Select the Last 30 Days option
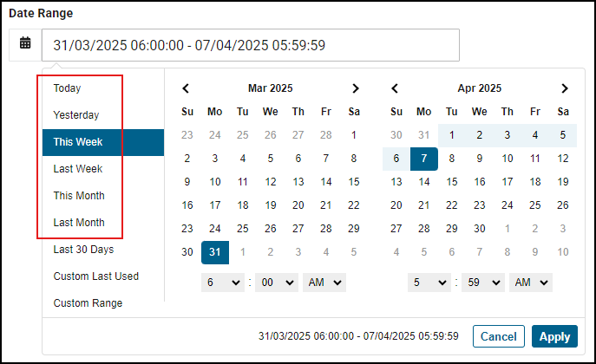Screen dimensions: 596x364 pos(83,250)
